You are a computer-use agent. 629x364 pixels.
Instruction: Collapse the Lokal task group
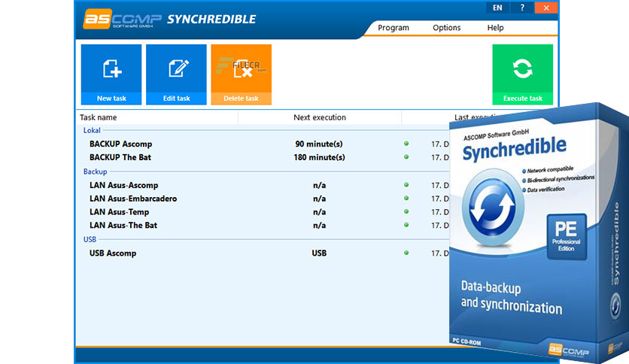[x=91, y=130]
